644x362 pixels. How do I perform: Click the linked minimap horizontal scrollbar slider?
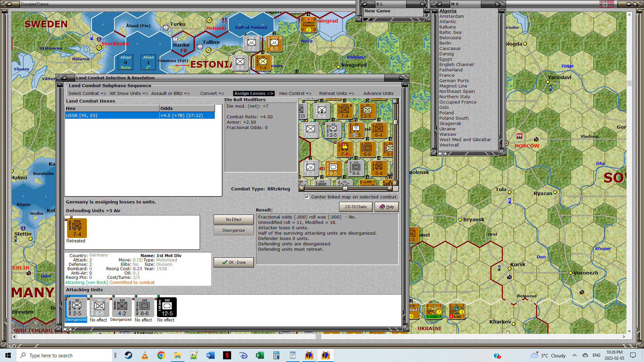345,188
